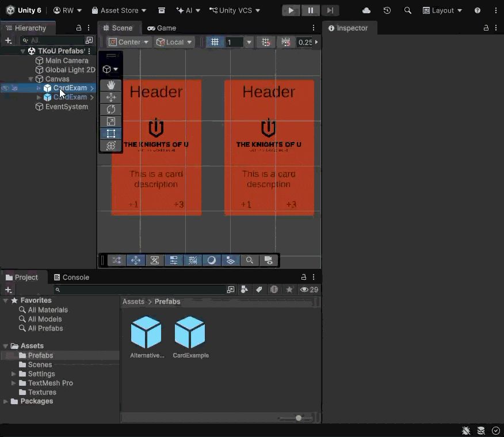Open the Unity VCS dropdown

click(x=235, y=10)
